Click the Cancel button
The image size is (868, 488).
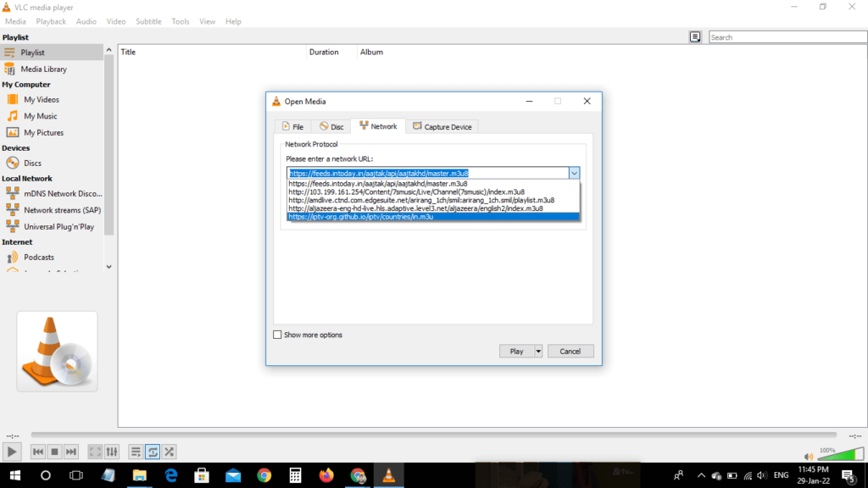[570, 352]
